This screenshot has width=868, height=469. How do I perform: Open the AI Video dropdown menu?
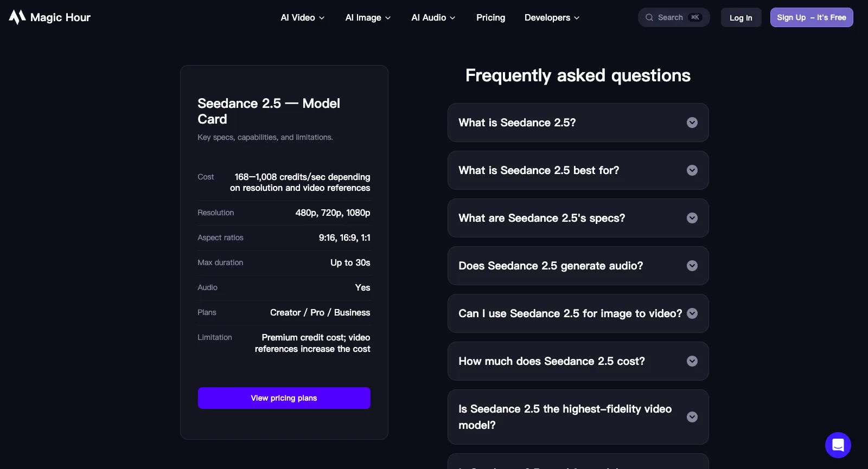303,17
